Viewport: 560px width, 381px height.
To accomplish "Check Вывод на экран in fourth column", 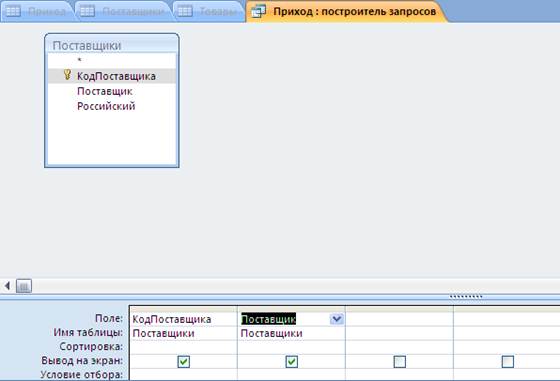I will (x=508, y=362).
